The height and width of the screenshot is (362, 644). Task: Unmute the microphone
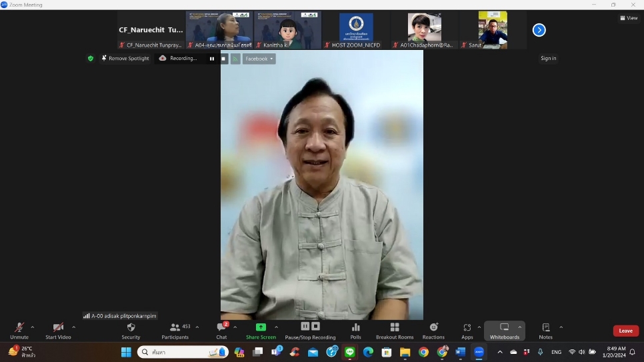pyautogui.click(x=19, y=331)
